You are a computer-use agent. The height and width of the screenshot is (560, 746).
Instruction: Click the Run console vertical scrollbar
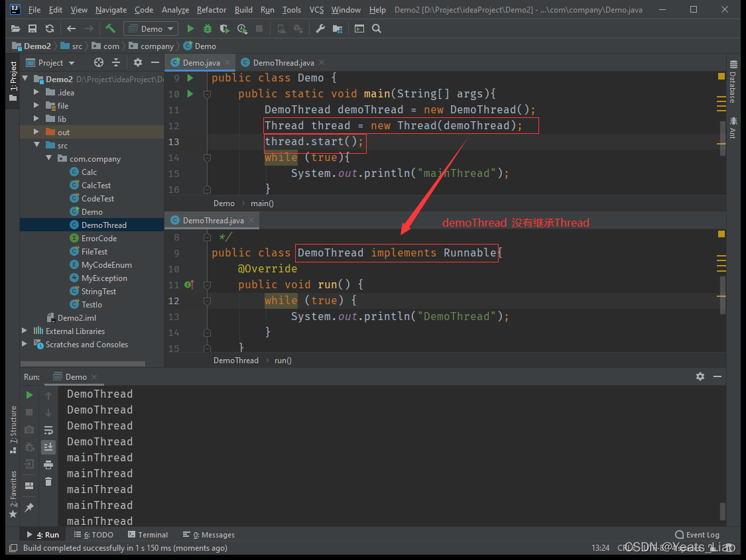point(723,511)
